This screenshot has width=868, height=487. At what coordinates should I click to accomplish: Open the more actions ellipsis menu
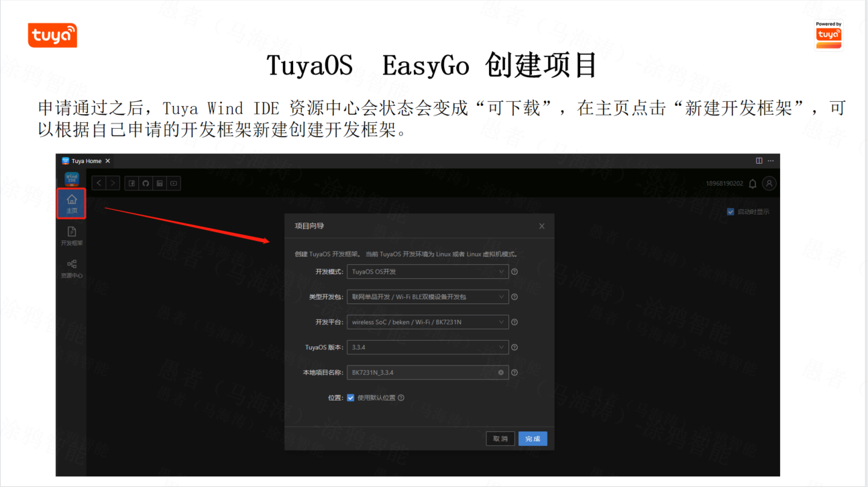click(771, 161)
